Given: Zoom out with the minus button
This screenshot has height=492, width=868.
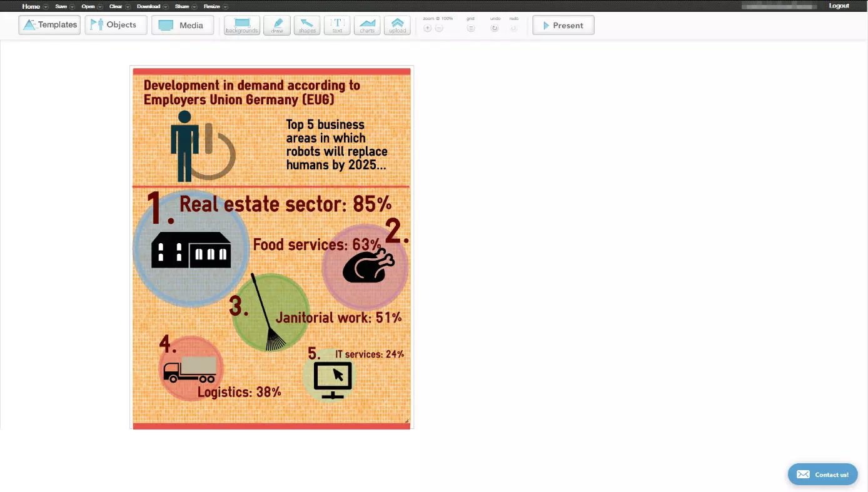Looking at the screenshot, I should pos(439,28).
